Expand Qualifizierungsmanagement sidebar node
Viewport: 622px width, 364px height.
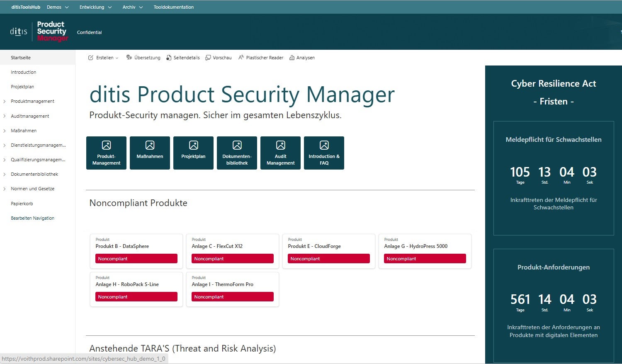click(4, 160)
